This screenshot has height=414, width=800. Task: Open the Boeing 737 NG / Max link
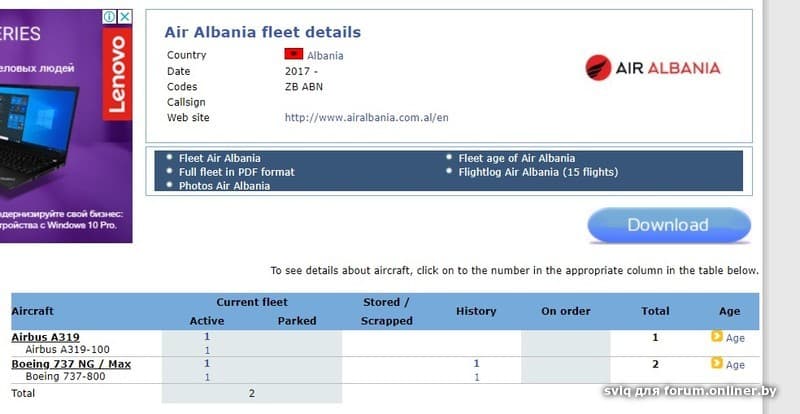coord(71,364)
